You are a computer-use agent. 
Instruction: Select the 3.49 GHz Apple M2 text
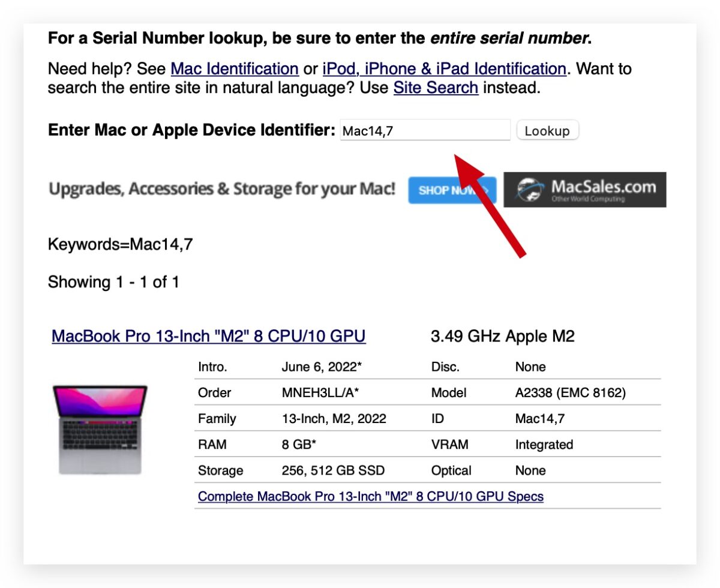tap(503, 336)
